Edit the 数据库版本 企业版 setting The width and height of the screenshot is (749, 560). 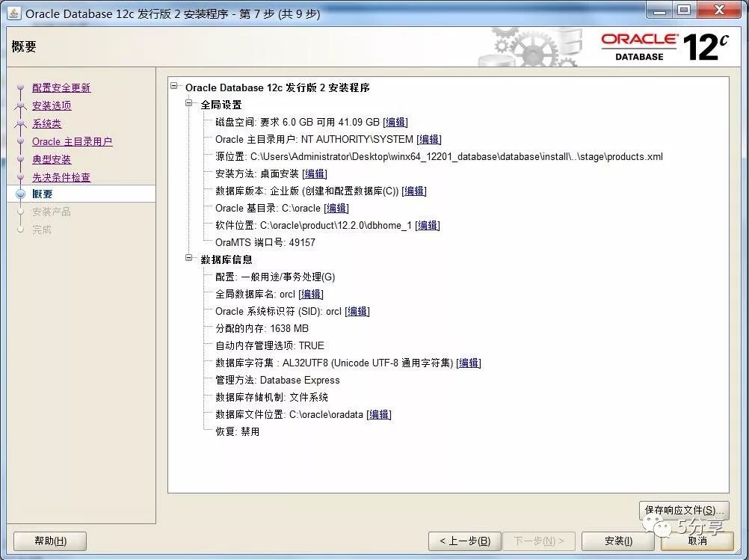(414, 191)
